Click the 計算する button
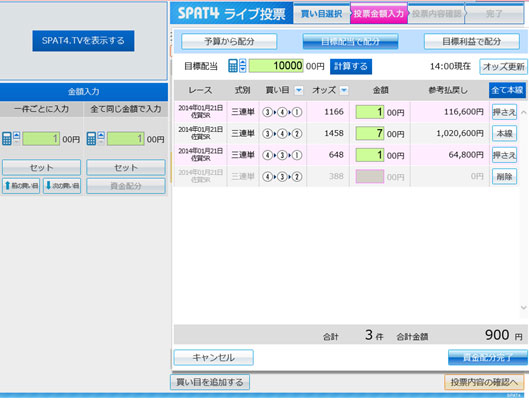Image resolution: width=529 pixels, height=400 pixels. [351, 66]
